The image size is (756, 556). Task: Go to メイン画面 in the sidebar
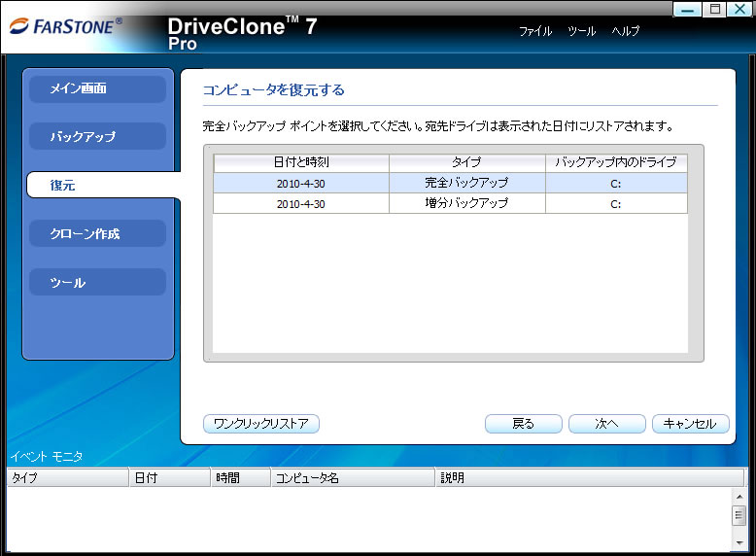[98, 88]
